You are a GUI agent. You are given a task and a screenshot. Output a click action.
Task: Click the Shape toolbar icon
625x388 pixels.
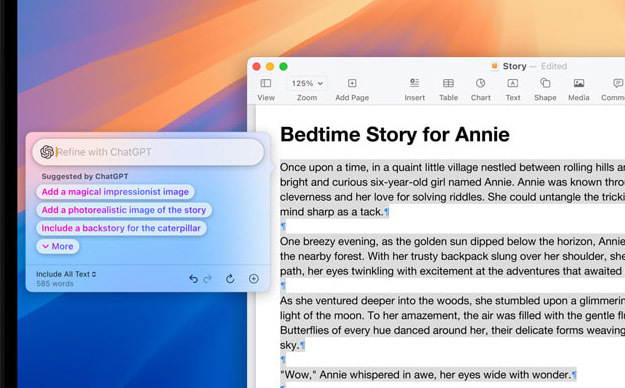pos(545,83)
